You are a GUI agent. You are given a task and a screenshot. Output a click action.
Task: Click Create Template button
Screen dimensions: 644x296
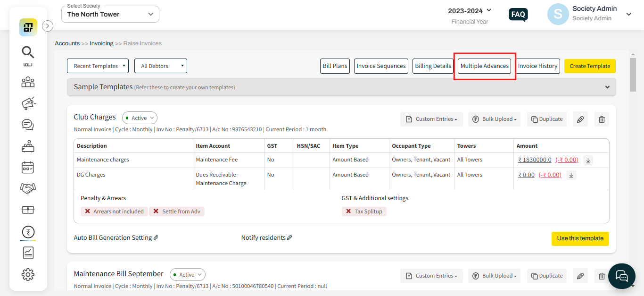click(590, 66)
